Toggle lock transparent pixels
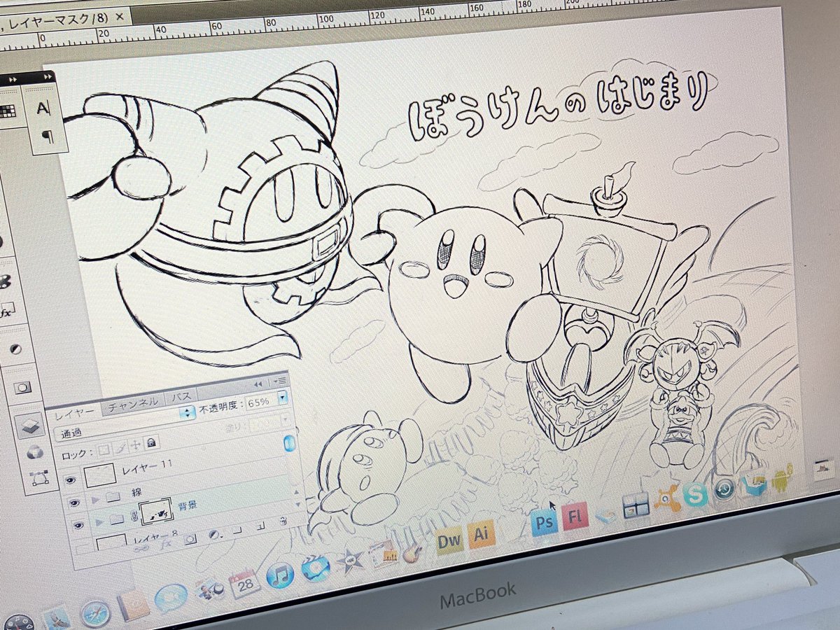 pos(103,449)
